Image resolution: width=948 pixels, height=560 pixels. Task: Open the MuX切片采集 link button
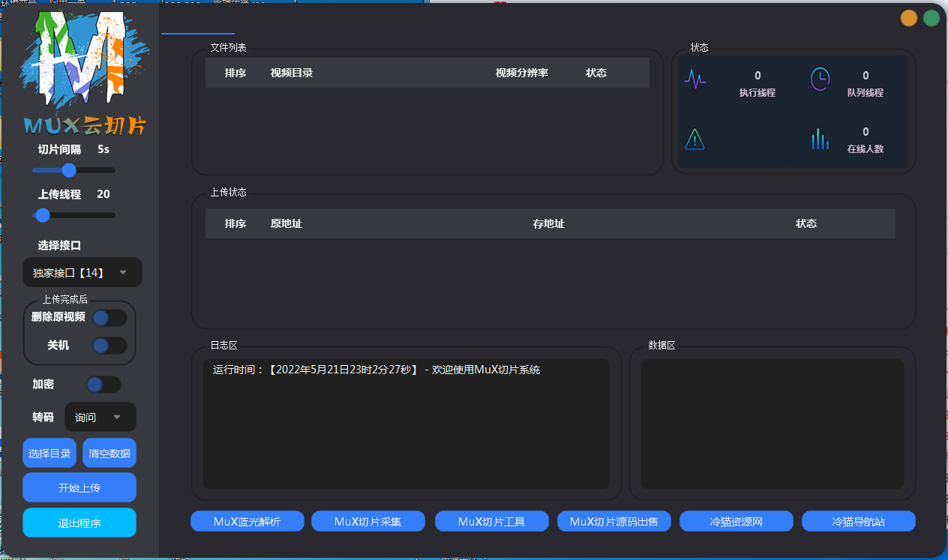click(x=368, y=521)
